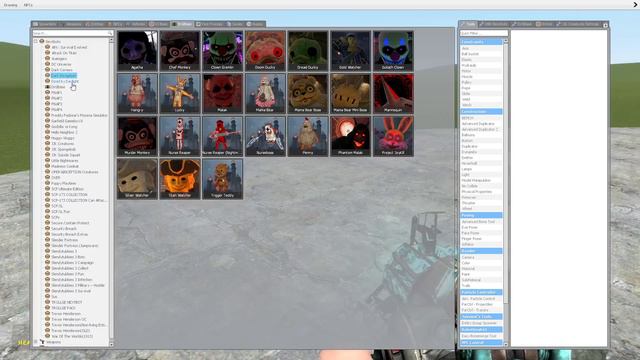Select the Murder Monkey spawn icon
The width and height of the screenshot is (640, 360).
[137, 136]
